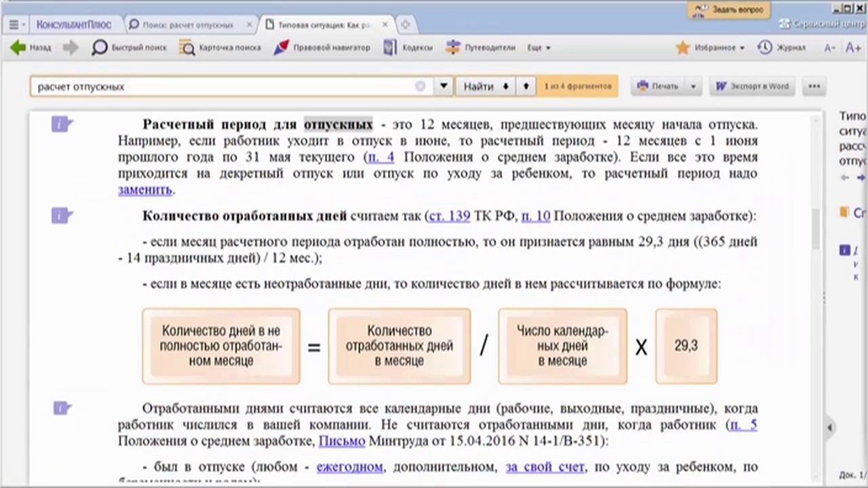Open the Журнал history

click(782, 47)
